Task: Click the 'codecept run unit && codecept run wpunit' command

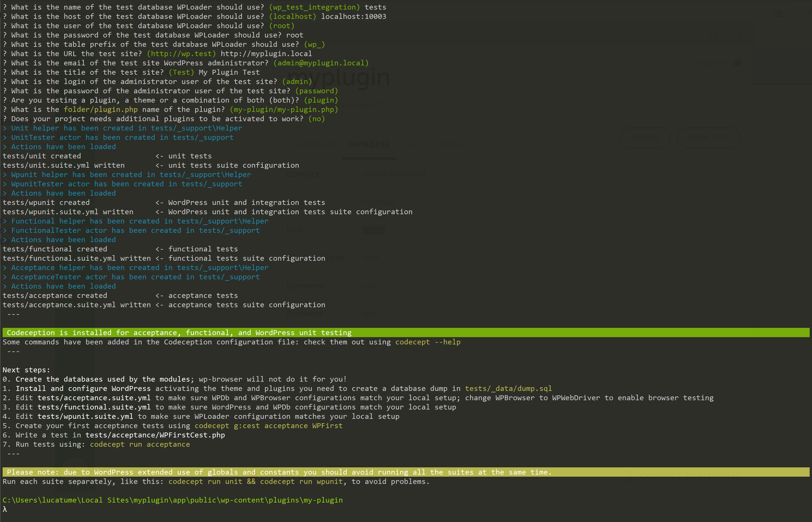Action: pyautogui.click(x=255, y=482)
